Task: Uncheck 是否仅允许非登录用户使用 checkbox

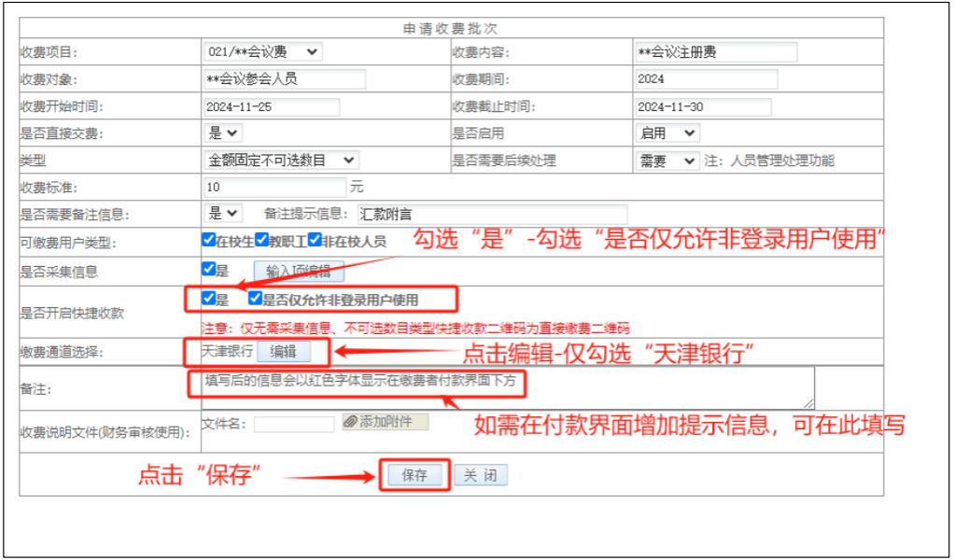Action: [x=256, y=299]
